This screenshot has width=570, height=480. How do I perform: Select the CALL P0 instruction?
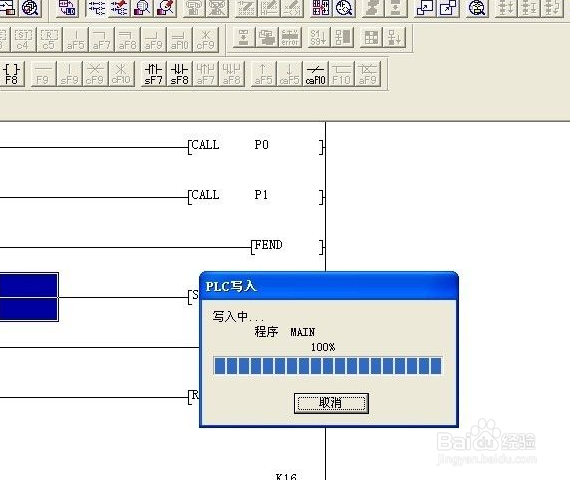(256, 146)
